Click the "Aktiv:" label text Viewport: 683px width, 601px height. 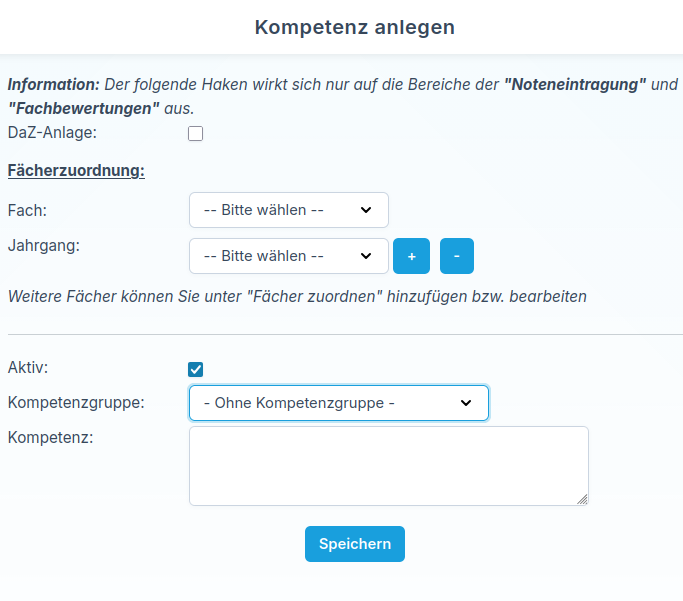(27, 367)
